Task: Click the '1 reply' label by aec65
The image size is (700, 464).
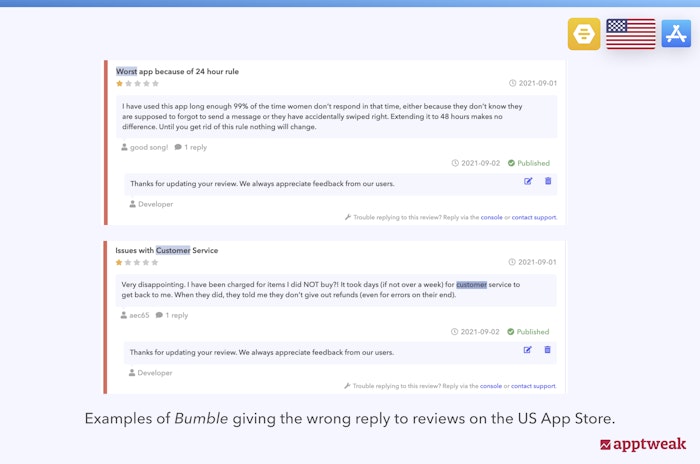Action: (x=172, y=315)
